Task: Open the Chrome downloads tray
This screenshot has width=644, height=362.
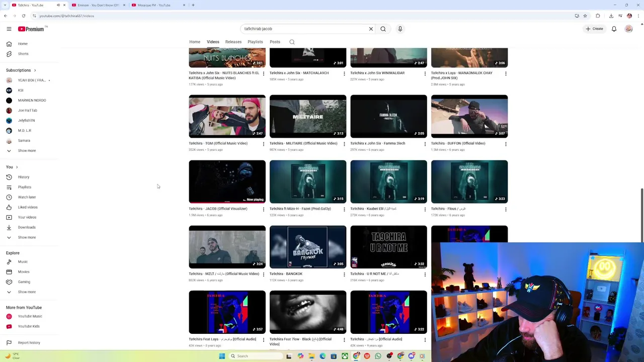Action: tap(611, 16)
